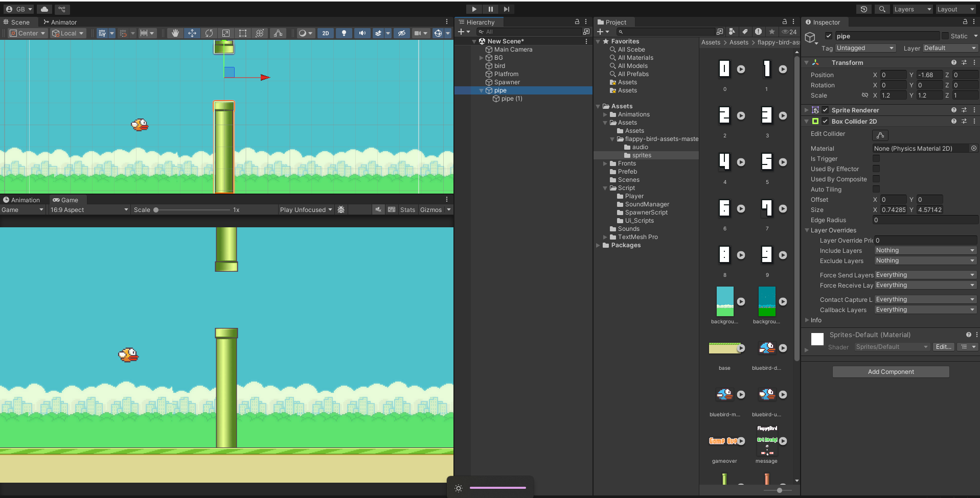The height and width of the screenshot is (498, 980).
Task: Select the Rect tool
Action: (x=243, y=33)
